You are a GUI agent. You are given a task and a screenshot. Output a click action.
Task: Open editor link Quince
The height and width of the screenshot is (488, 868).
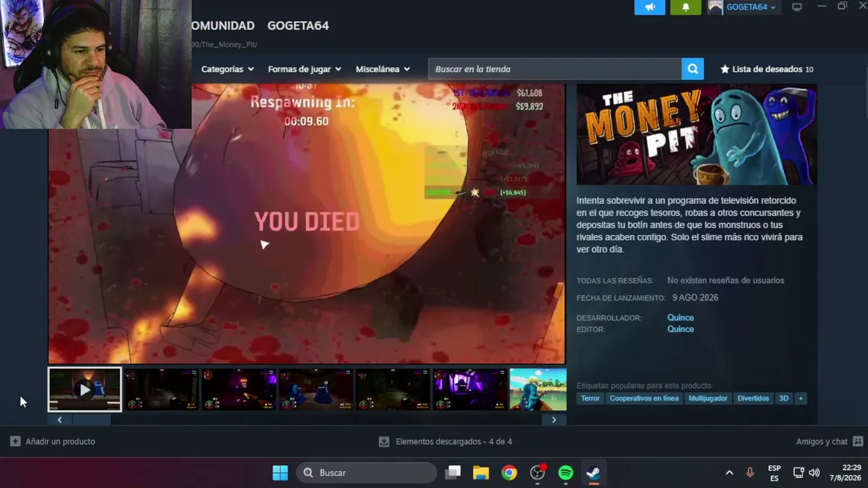(680, 329)
